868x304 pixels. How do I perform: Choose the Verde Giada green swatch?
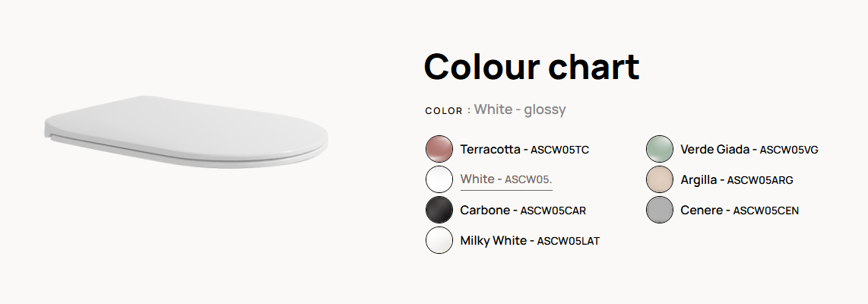click(659, 149)
